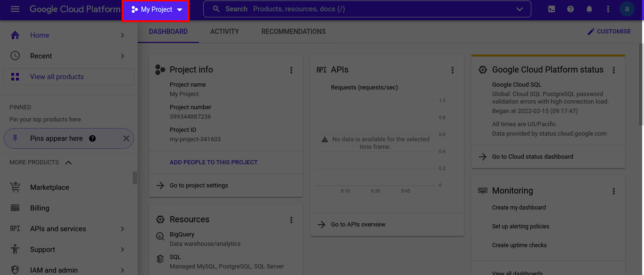Open the notifications bell
The image size is (644, 275).
pyautogui.click(x=589, y=9)
